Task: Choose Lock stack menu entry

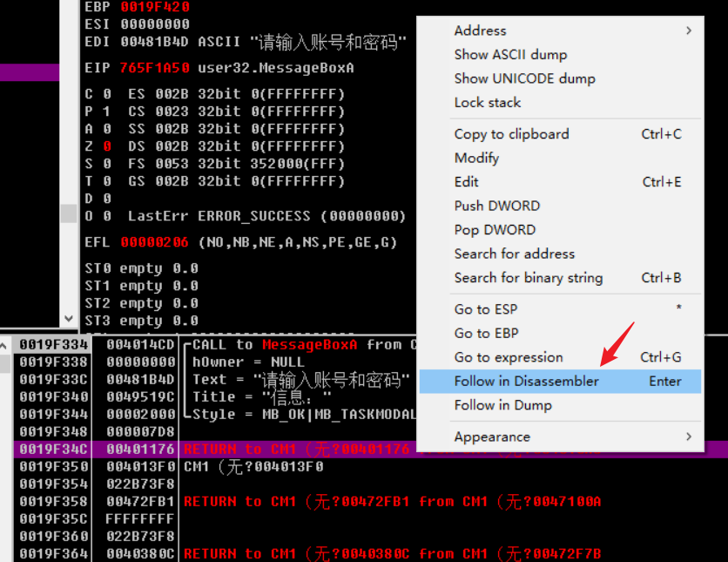Action: pyautogui.click(x=487, y=102)
